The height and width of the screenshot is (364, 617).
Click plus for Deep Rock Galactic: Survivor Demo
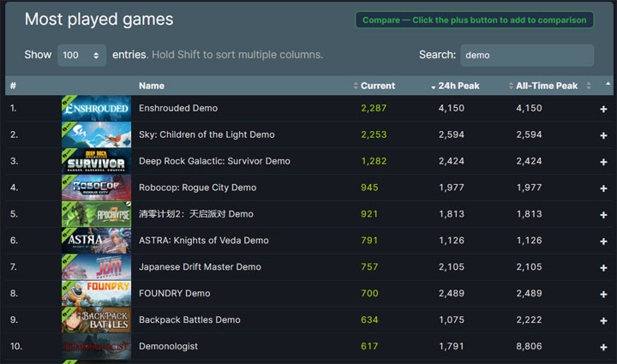point(603,162)
